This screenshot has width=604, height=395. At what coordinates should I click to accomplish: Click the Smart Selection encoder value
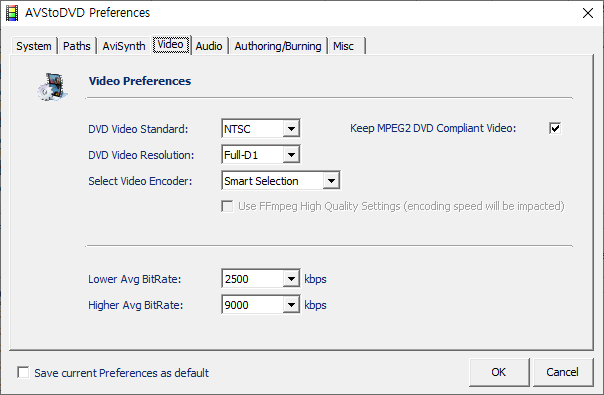coord(273,180)
